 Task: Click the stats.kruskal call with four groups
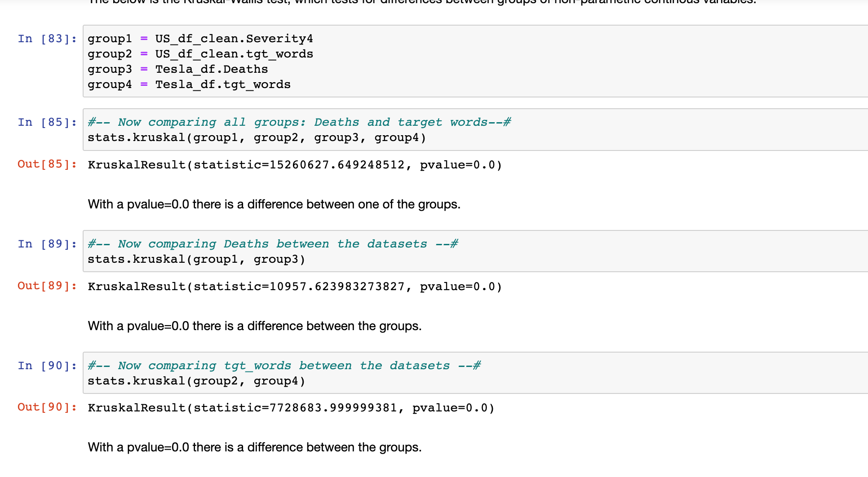(257, 137)
